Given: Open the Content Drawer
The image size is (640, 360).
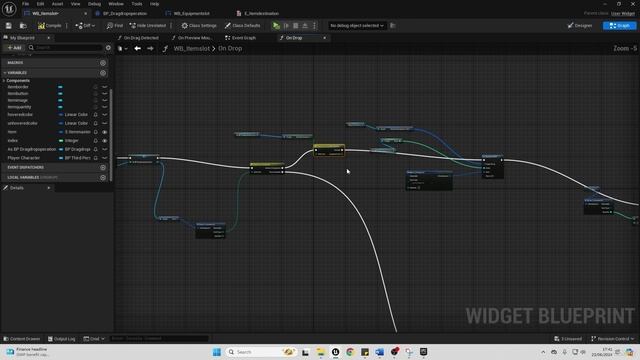Looking at the screenshot, I should (x=22, y=339).
